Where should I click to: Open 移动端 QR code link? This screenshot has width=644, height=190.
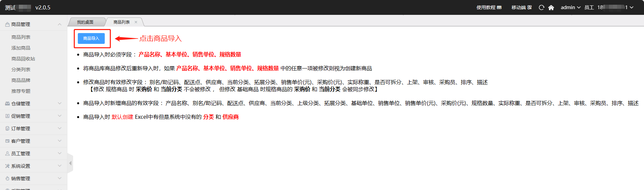(521, 7)
